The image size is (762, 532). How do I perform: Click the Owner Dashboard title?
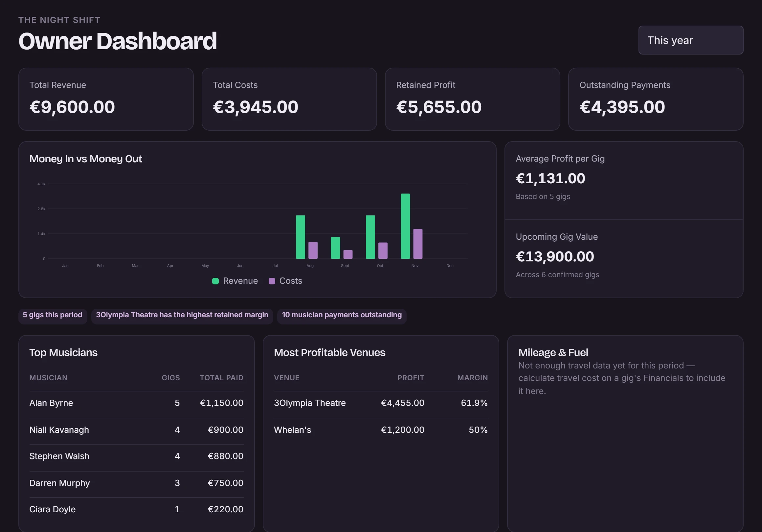pyautogui.click(x=118, y=41)
